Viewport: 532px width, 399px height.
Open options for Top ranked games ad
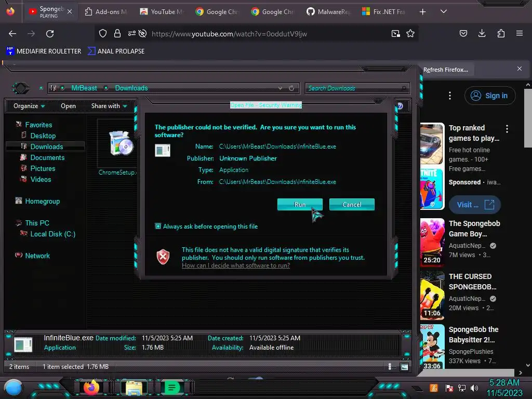507,129
